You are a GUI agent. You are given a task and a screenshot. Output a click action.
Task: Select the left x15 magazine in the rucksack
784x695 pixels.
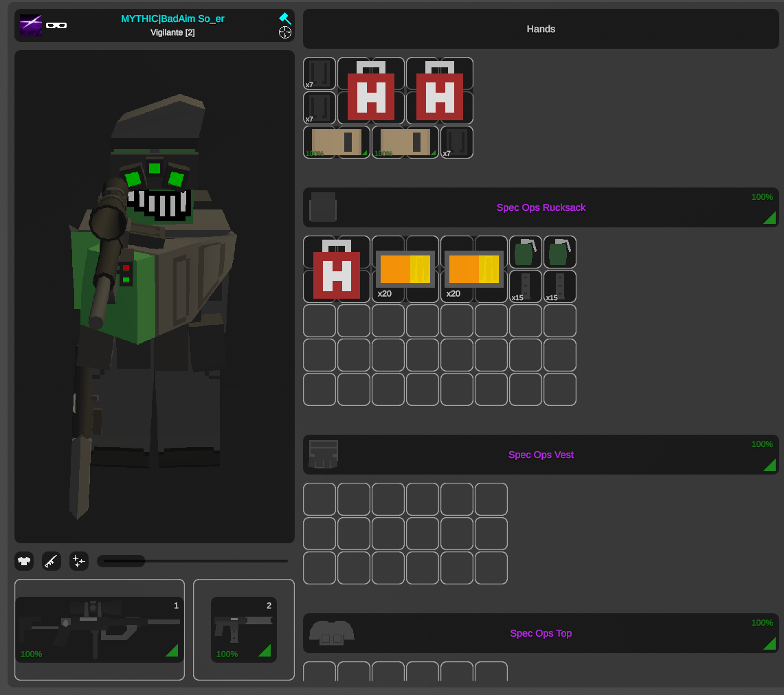(x=526, y=286)
